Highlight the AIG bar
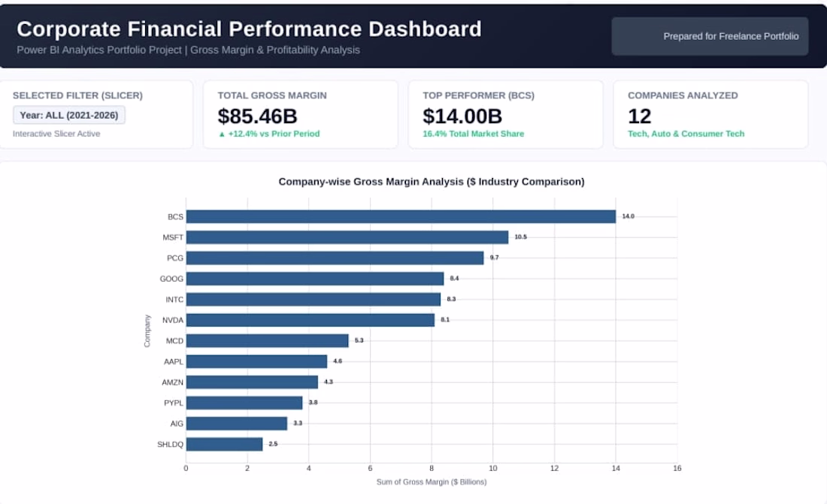The image size is (827, 504). coord(237,424)
